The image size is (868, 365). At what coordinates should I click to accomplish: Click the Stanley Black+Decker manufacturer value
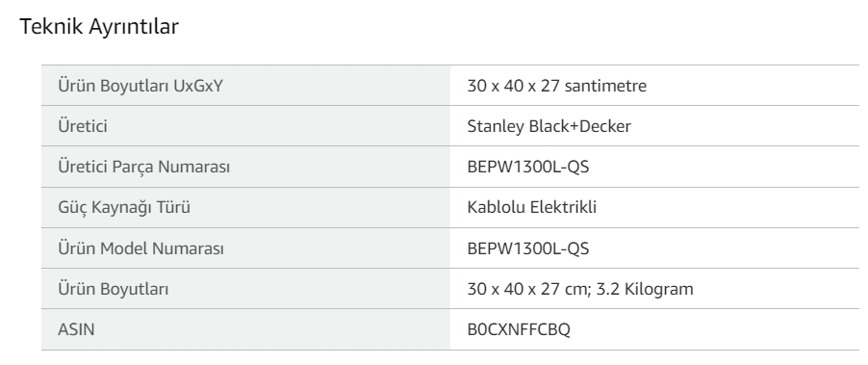549,126
